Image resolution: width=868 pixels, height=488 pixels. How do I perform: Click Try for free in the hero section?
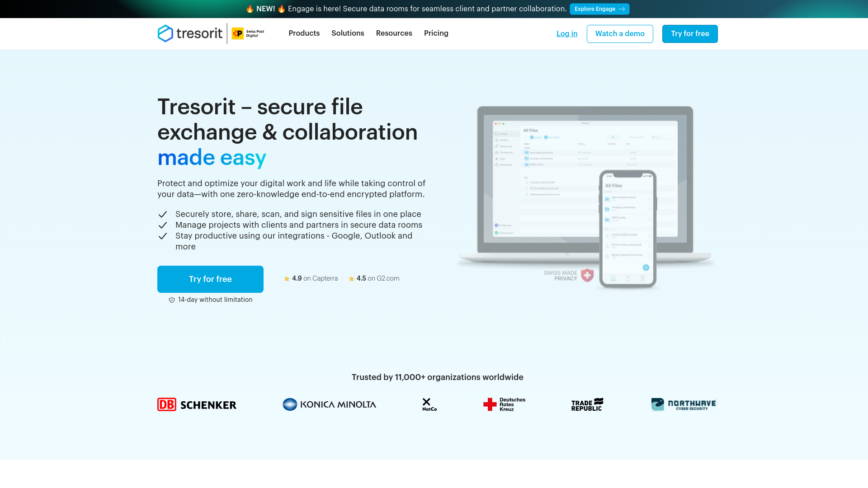210,279
